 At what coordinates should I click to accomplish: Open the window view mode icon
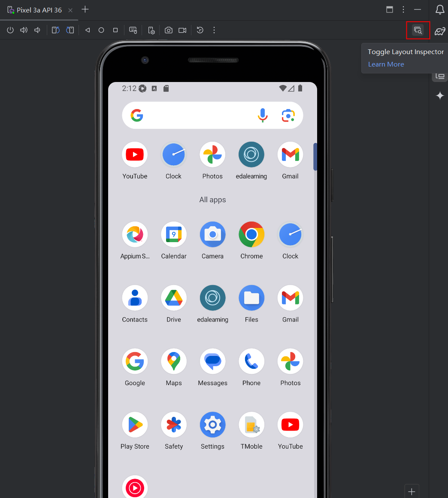(390, 9)
